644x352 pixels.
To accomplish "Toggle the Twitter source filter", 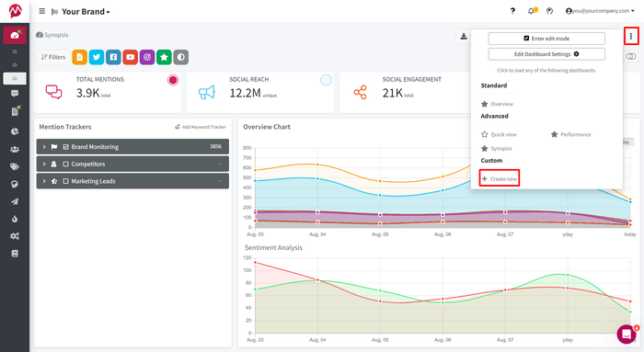I will point(97,57).
